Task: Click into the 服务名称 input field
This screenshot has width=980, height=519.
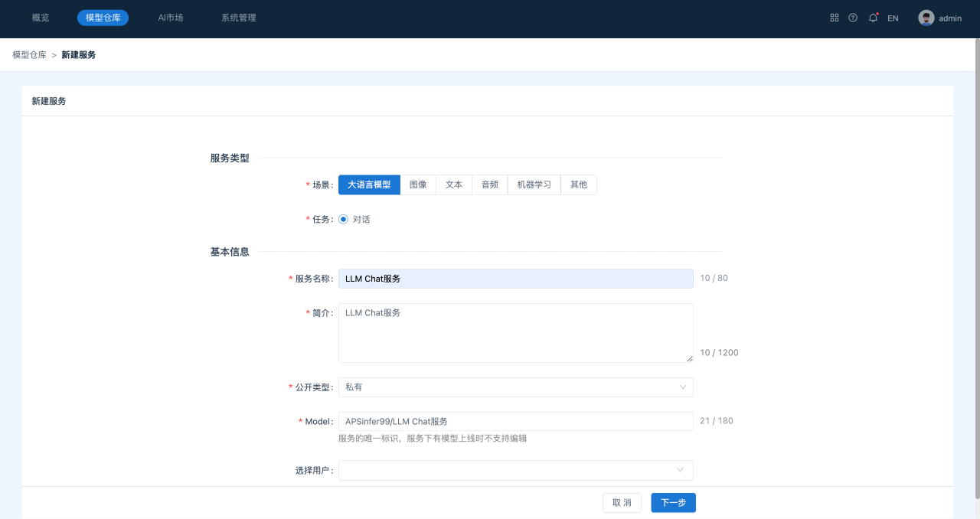Action: (x=515, y=279)
